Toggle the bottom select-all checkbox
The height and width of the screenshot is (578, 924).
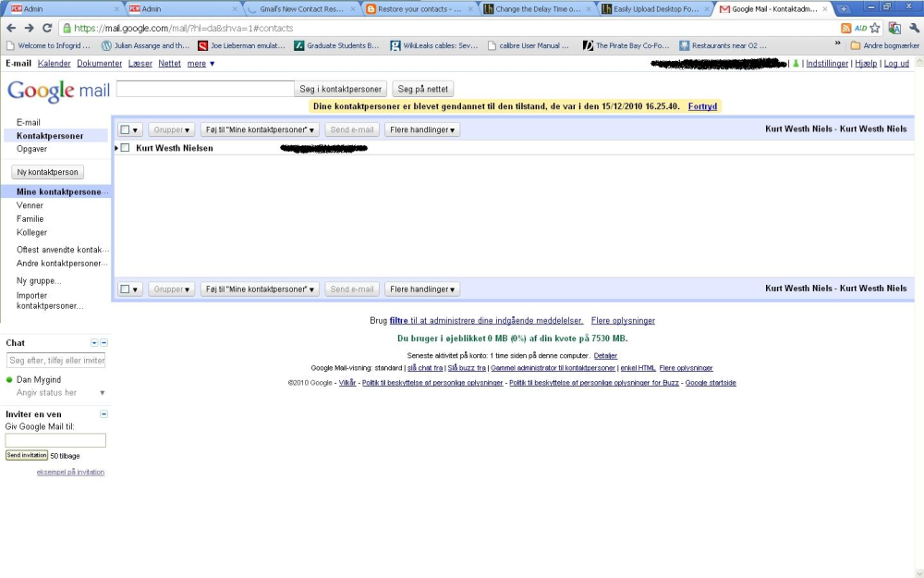pyautogui.click(x=125, y=289)
